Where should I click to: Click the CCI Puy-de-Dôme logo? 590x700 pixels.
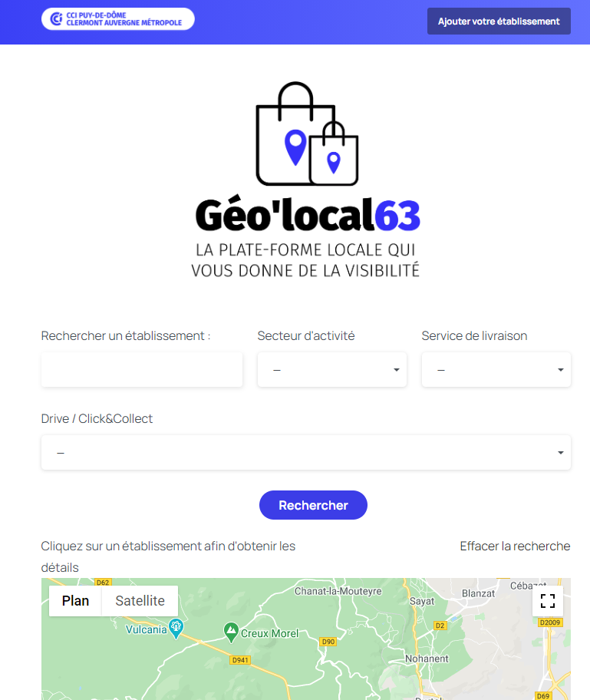click(118, 19)
